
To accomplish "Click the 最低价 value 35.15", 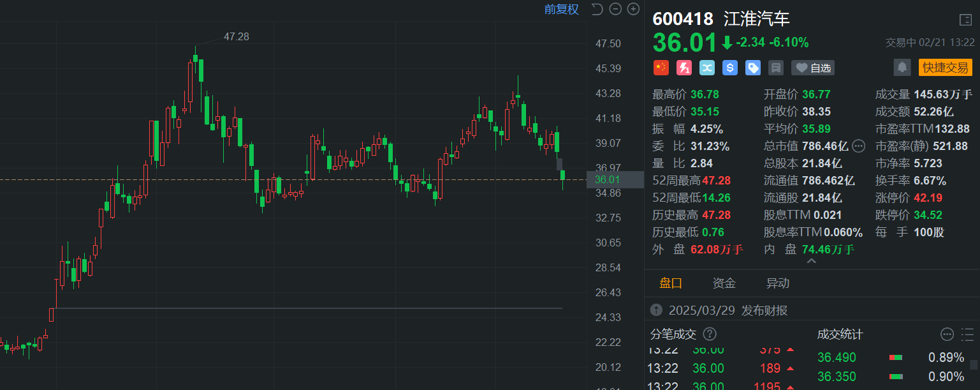I will pos(705,112).
